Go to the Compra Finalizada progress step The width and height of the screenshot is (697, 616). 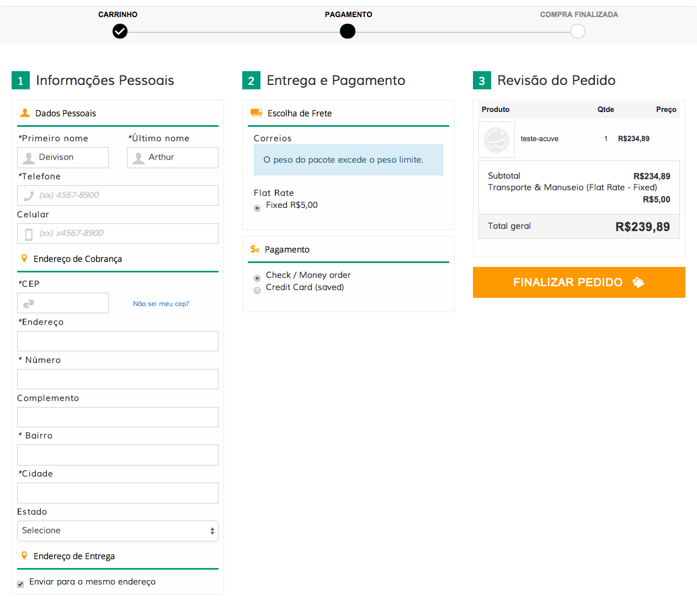click(578, 31)
